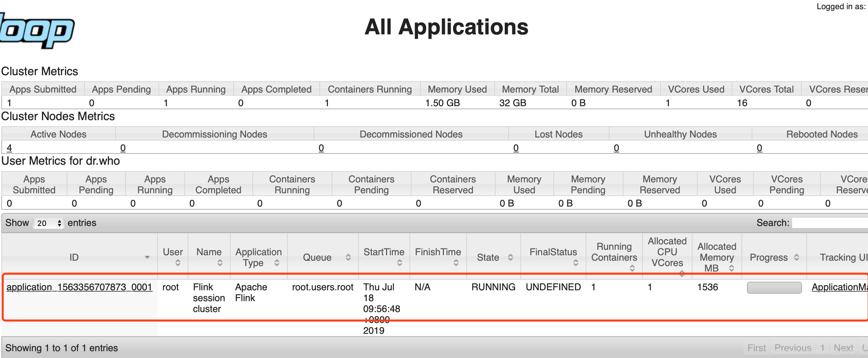The height and width of the screenshot is (358, 868).
Task: Click the 'Logged in as:' label
Action: [841, 6]
